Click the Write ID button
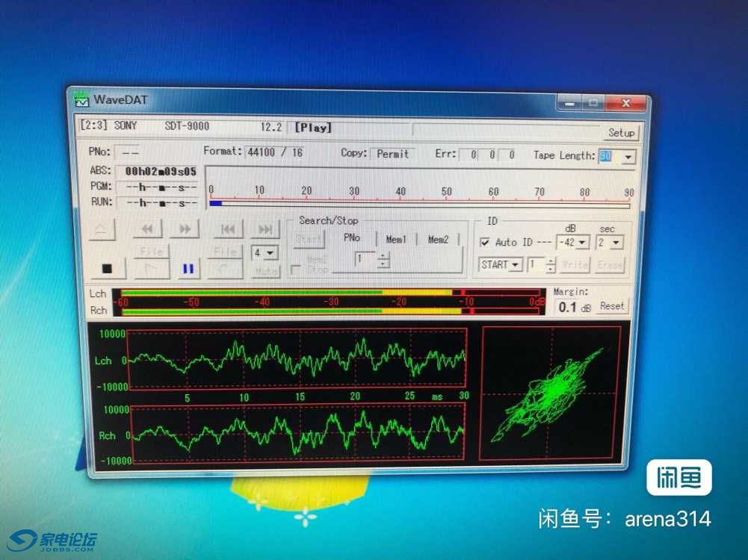748x560 pixels. pos(575,265)
